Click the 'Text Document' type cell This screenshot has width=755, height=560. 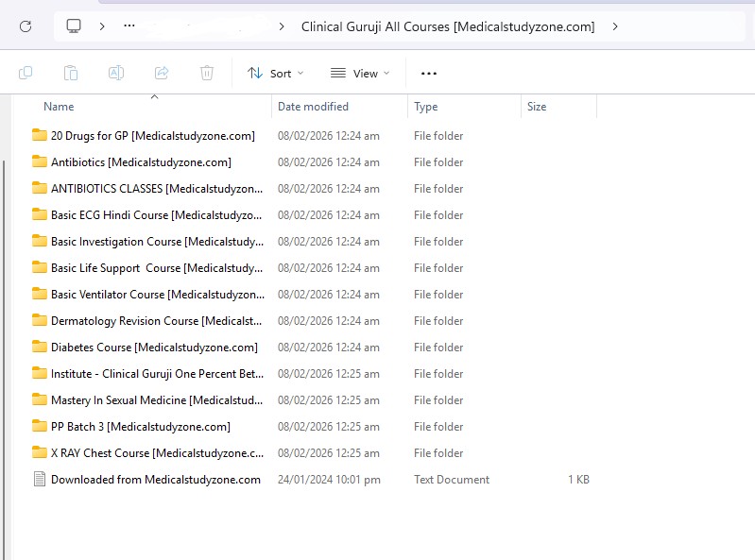[x=451, y=480]
